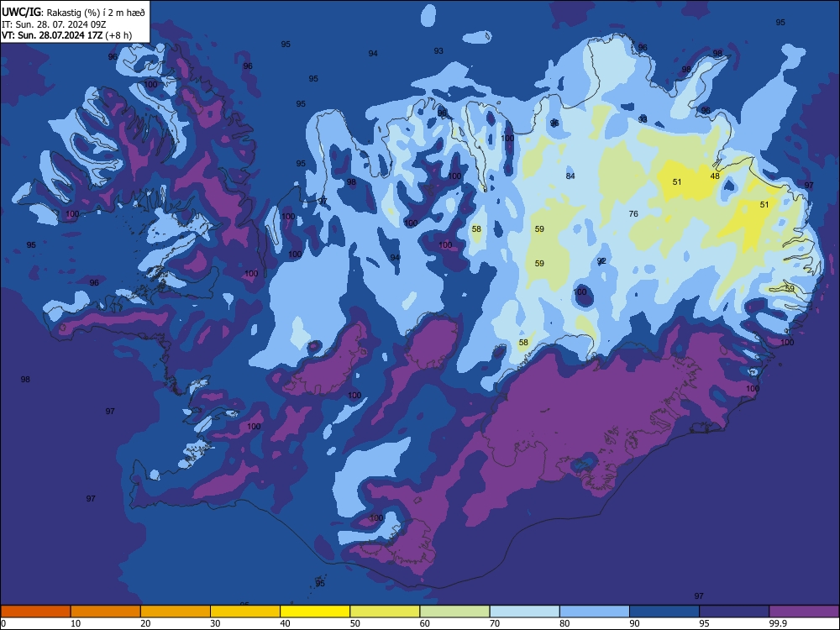Click the humidity value '48' on the map
The width and height of the screenshot is (840, 630).
[x=715, y=176]
